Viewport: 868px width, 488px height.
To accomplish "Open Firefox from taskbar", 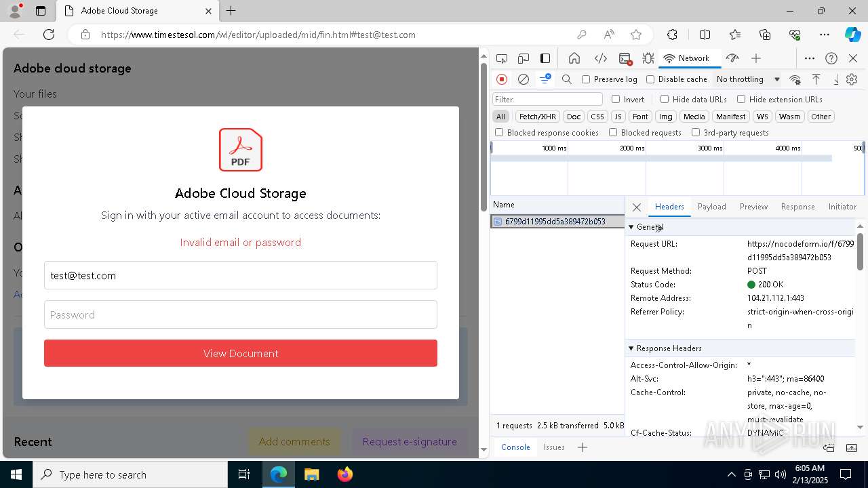I will point(344,474).
